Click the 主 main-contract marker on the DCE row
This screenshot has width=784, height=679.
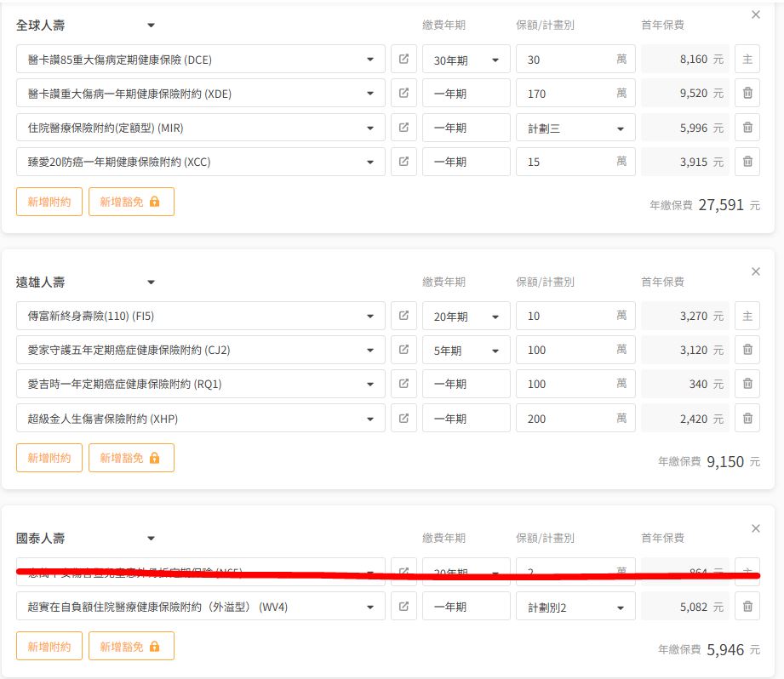click(747, 59)
